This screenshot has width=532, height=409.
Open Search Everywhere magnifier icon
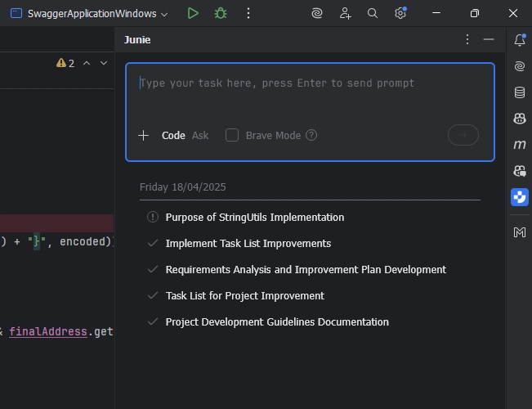pos(373,13)
